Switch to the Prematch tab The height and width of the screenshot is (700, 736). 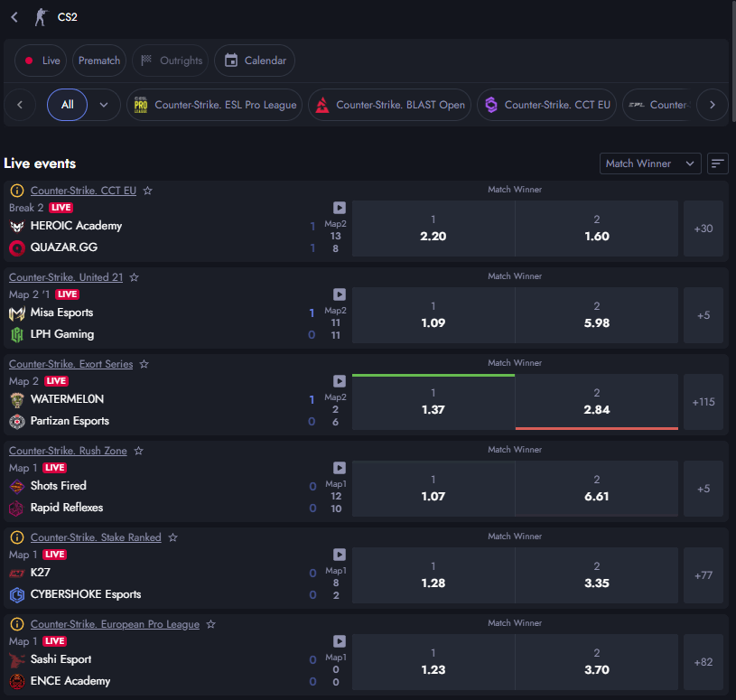coord(99,61)
